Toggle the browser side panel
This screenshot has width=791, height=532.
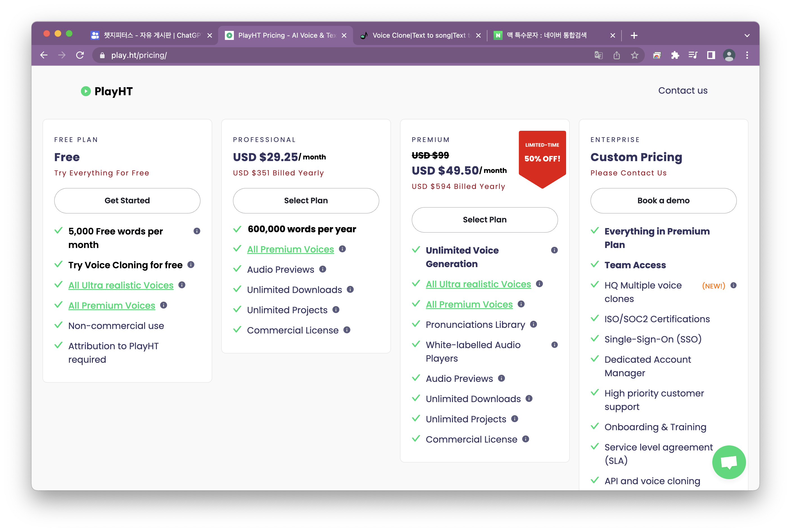pos(711,55)
